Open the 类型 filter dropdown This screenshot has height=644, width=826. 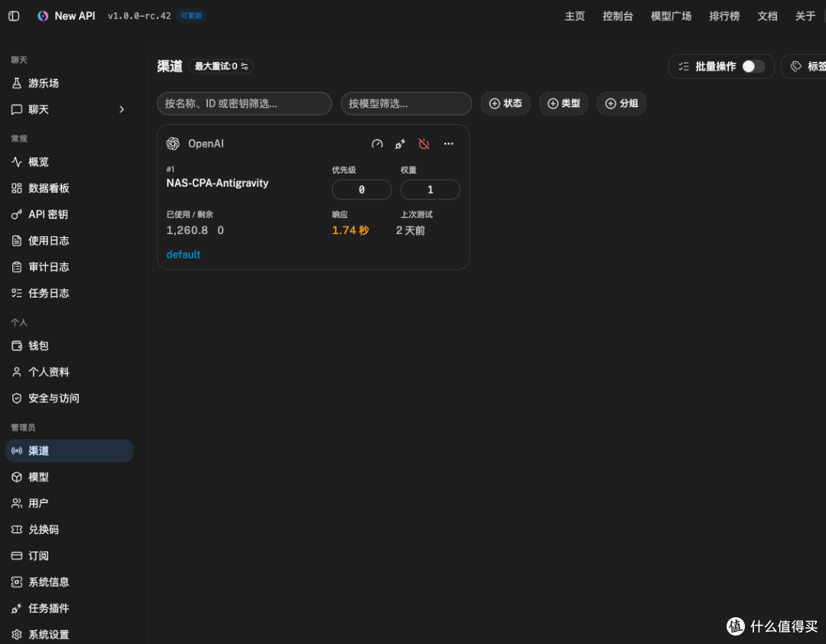point(564,104)
